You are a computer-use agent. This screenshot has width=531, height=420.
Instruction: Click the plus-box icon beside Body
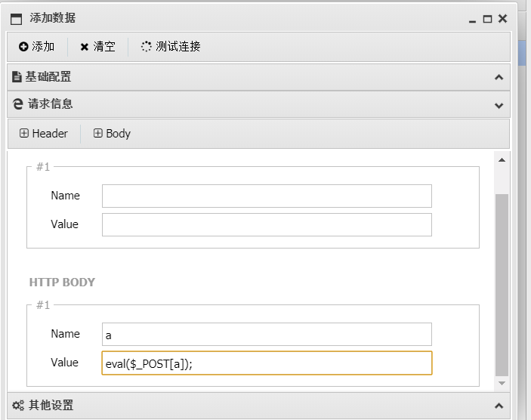click(x=98, y=133)
